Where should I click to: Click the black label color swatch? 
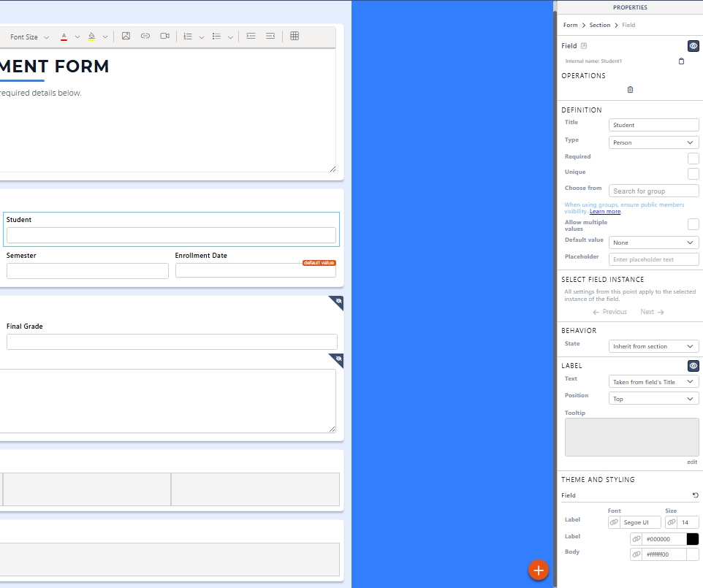tap(692, 539)
